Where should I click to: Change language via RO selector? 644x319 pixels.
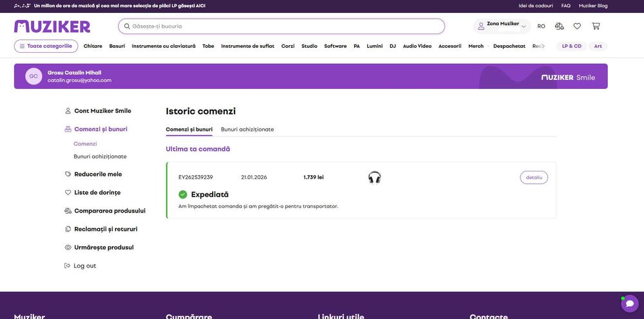pos(542,26)
